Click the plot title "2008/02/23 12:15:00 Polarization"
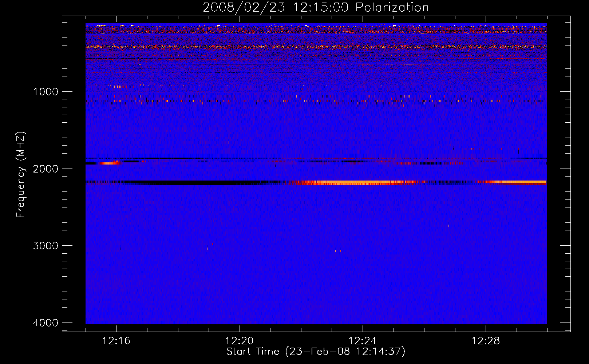Image resolution: width=589 pixels, height=364 pixels. point(316,7)
